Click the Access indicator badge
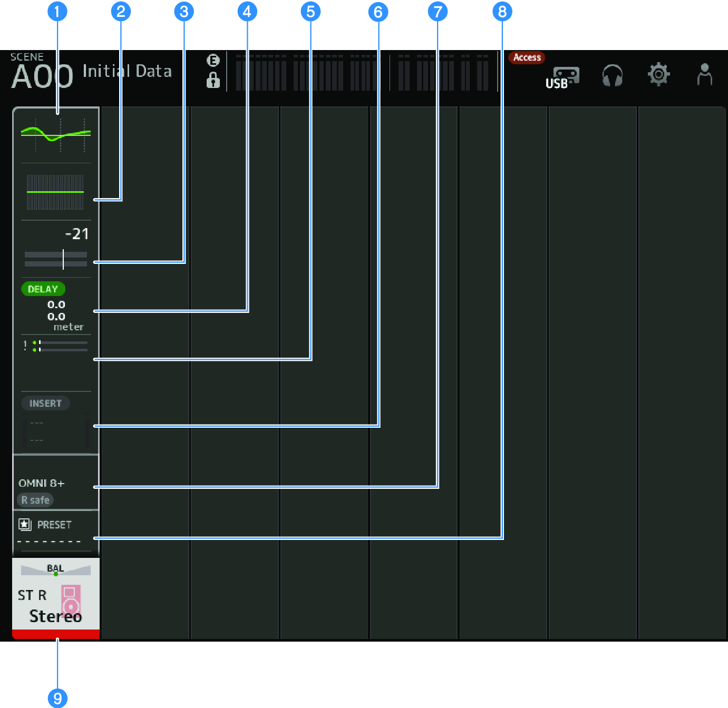This screenshot has height=708, width=728. 527,57
